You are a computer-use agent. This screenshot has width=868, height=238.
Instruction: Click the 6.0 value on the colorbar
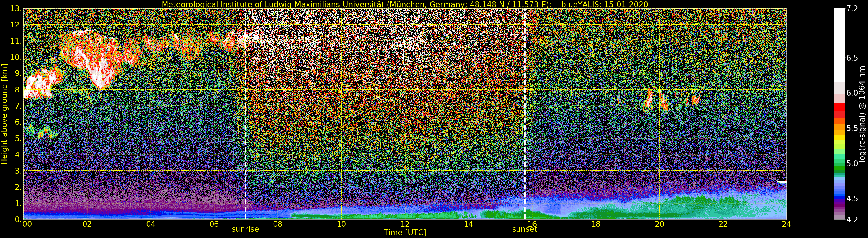(852, 93)
